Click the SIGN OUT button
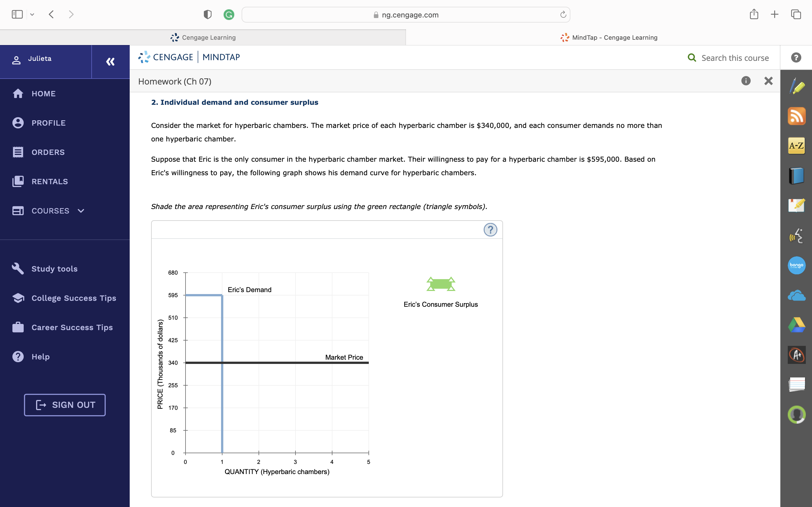 [64, 405]
